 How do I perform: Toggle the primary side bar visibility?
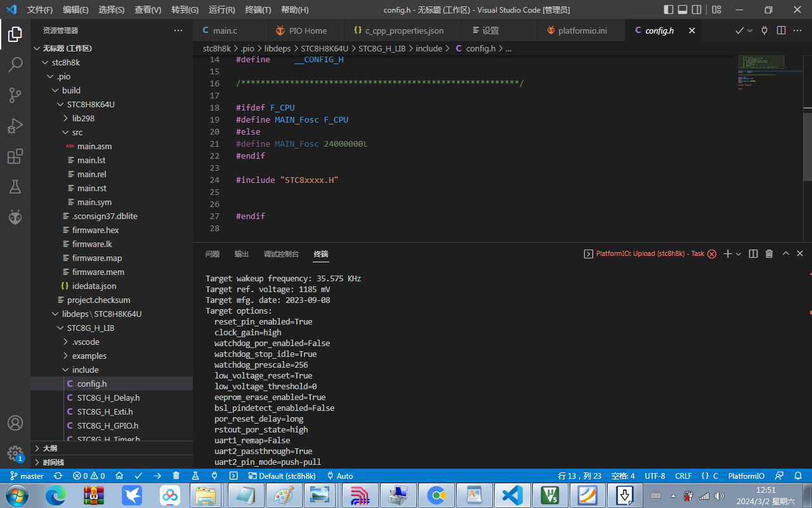point(669,10)
